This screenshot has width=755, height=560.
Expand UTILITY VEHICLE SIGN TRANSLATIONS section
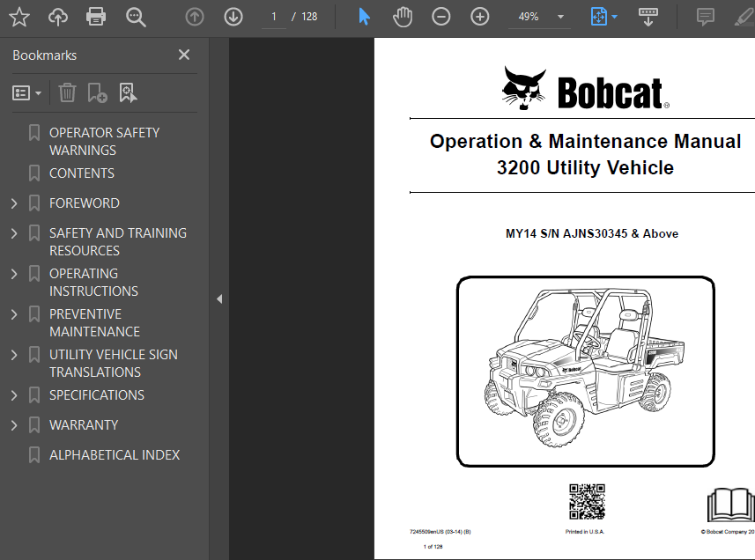(x=14, y=355)
